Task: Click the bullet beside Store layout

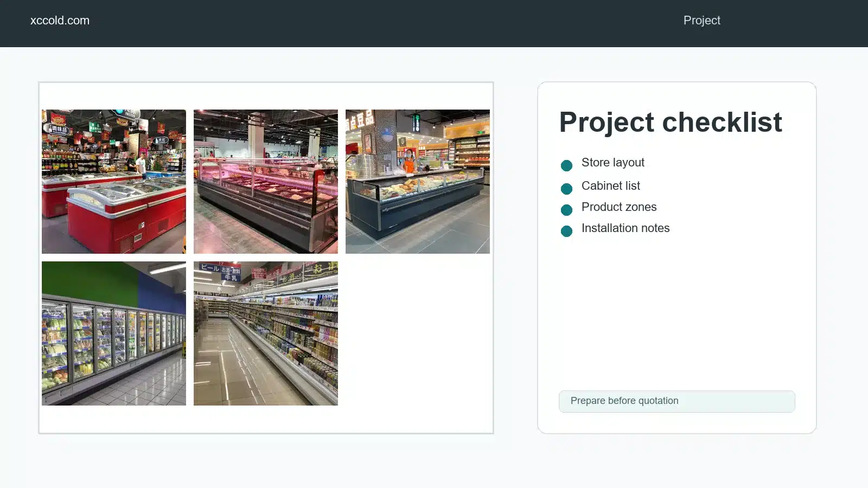Action: click(566, 165)
